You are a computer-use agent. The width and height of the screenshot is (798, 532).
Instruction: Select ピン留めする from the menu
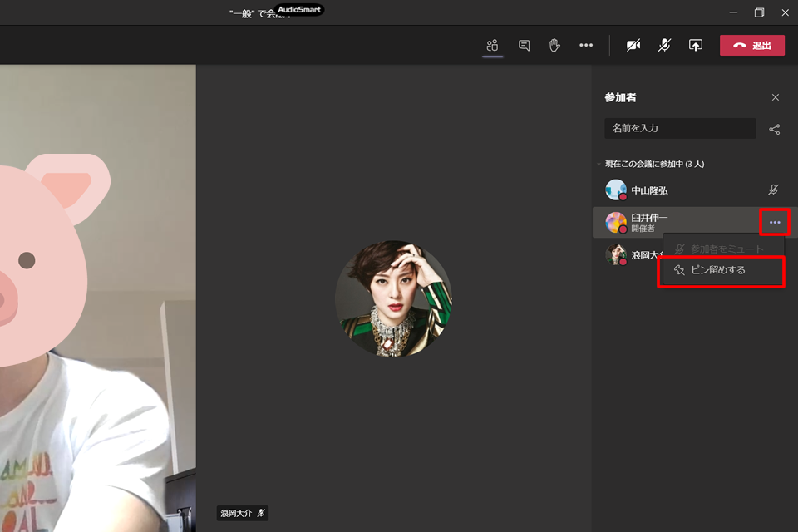click(x=720, y=269)
